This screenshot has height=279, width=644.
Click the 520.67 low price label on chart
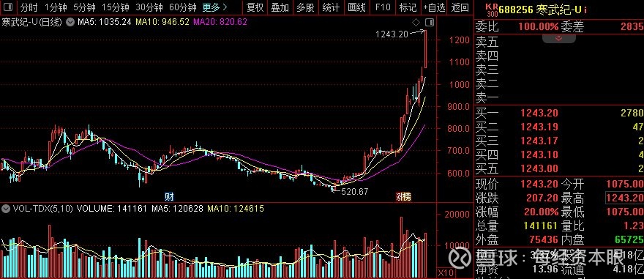pyautogui.click(x=354, y=191)
